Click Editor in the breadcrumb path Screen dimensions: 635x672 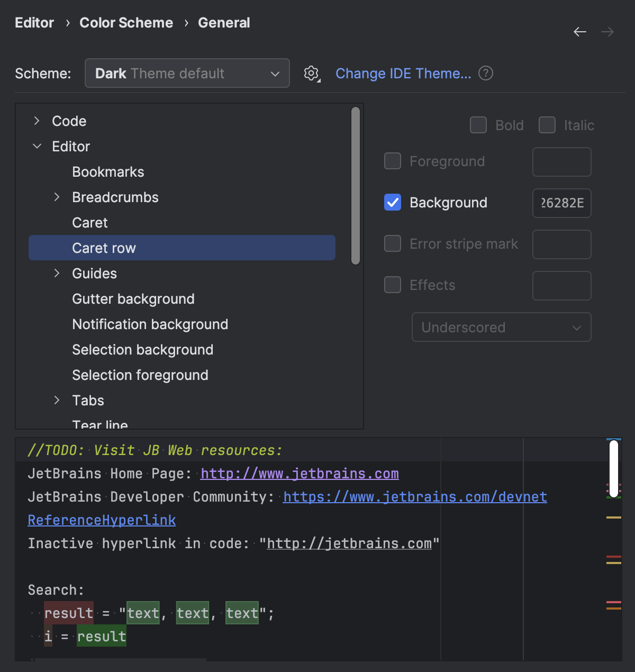pyautogui.click(x=34, y=23)
